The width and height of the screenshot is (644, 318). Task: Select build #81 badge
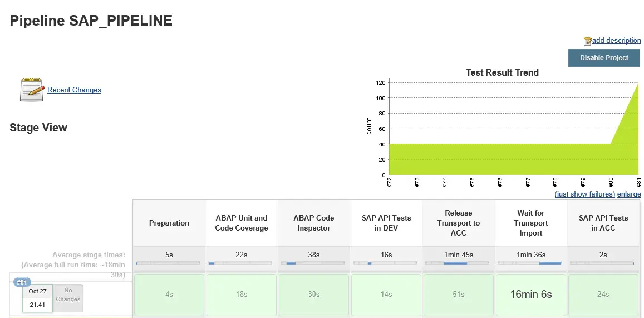point(22,282)
